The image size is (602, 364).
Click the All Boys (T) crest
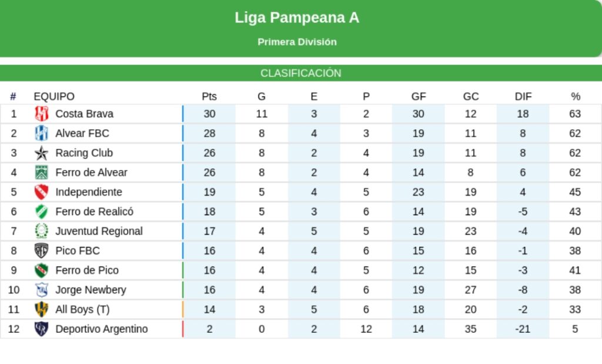42,309
